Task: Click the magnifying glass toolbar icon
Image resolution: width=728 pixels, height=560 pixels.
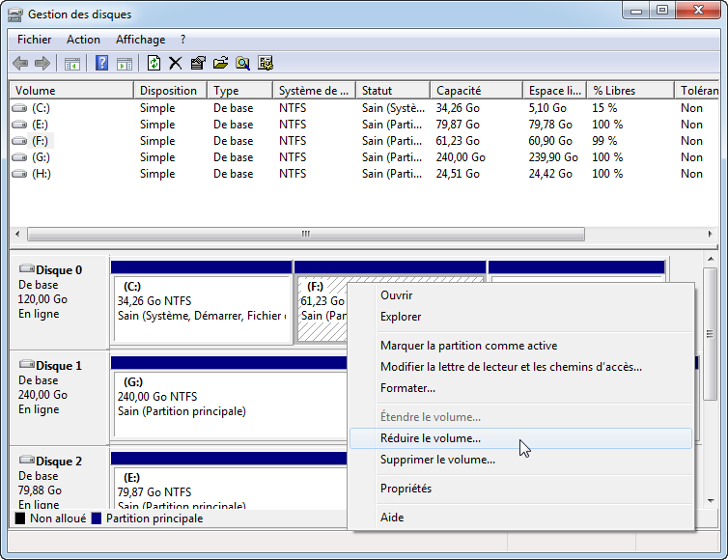Action: (242, 64)
